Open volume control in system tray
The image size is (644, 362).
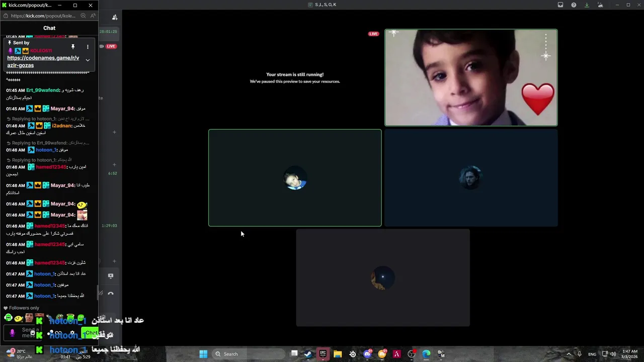(613, 354)
